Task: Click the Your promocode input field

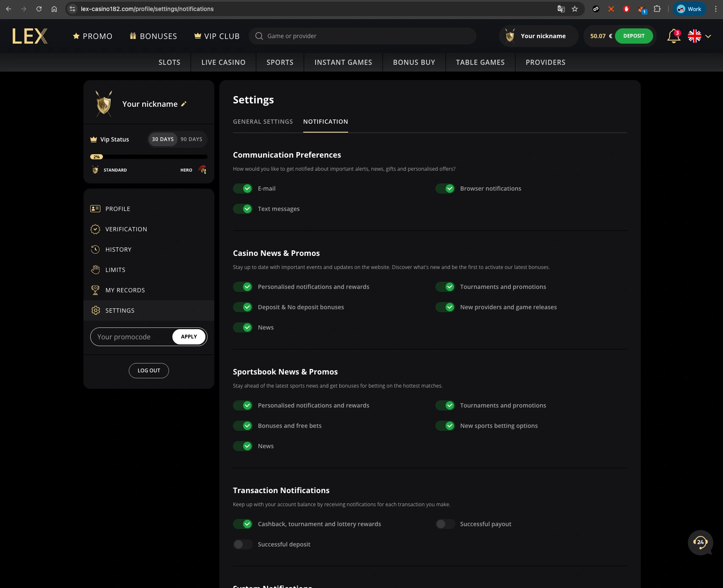Action: pyautogui.click(x=131, y=337)
